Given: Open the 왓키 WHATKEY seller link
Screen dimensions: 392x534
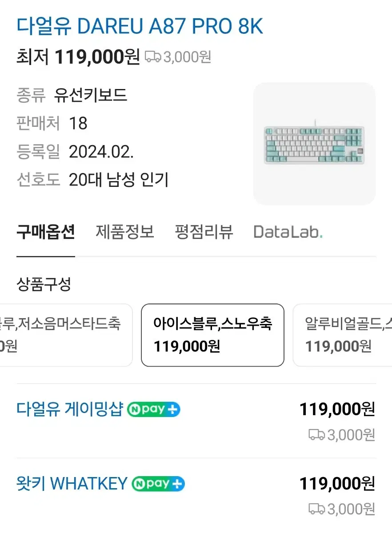Looking at the screenshot, I should [x=72, y=483].
